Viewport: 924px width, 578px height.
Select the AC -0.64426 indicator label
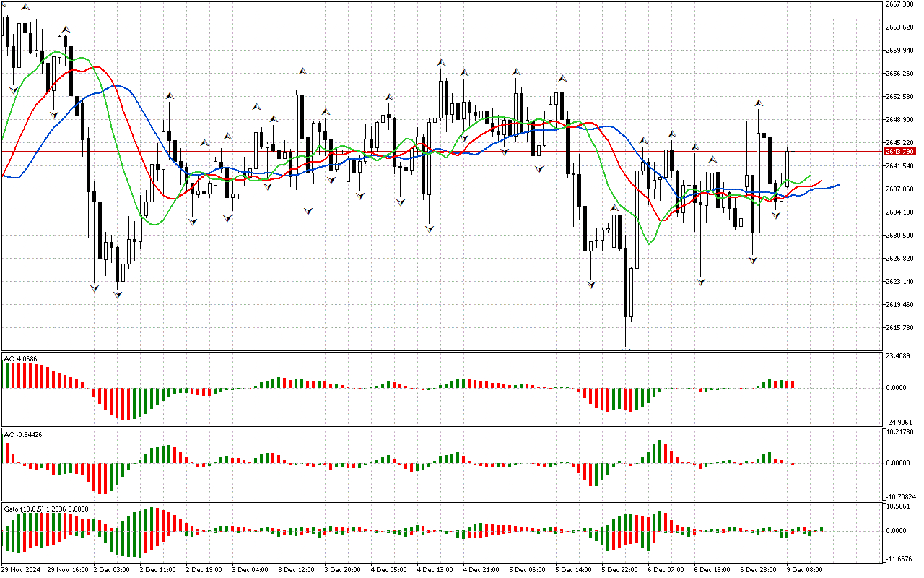tap(22, 434)
